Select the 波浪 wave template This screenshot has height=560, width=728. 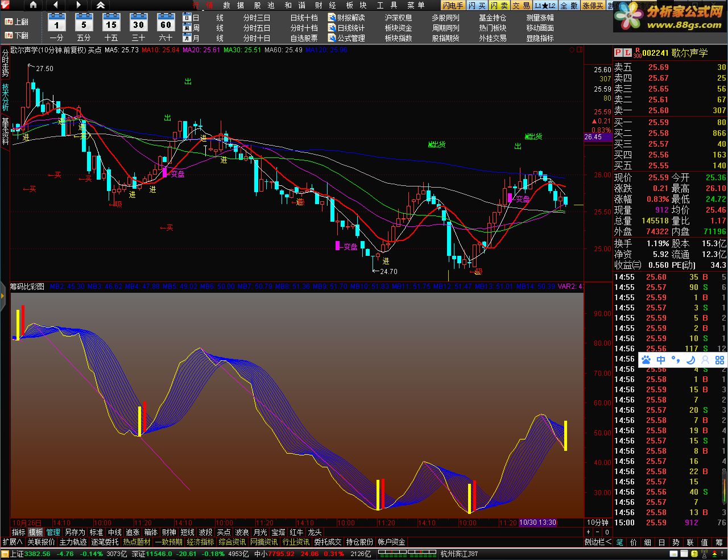click(242, 532)
